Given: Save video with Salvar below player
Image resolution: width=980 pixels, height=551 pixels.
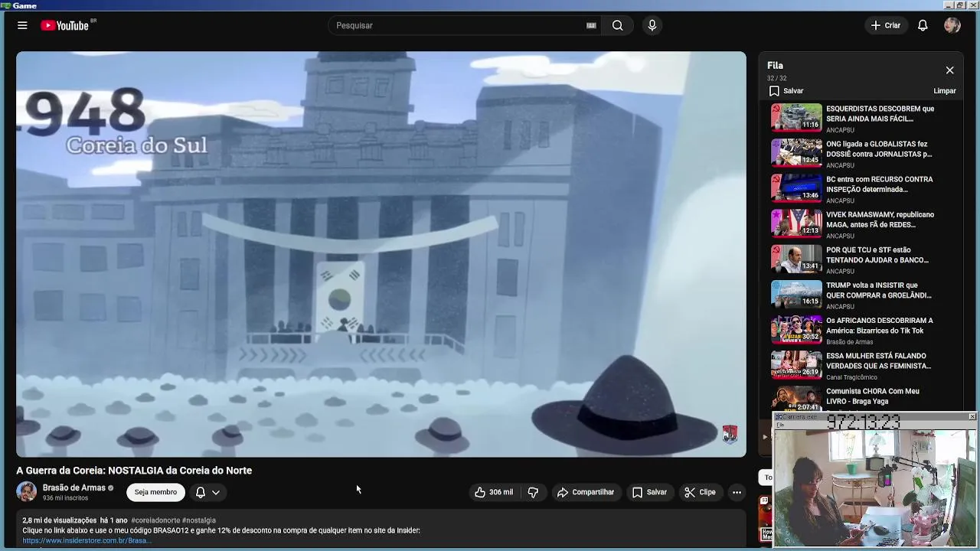Looking at the screenshot, I should coord(649,492).
